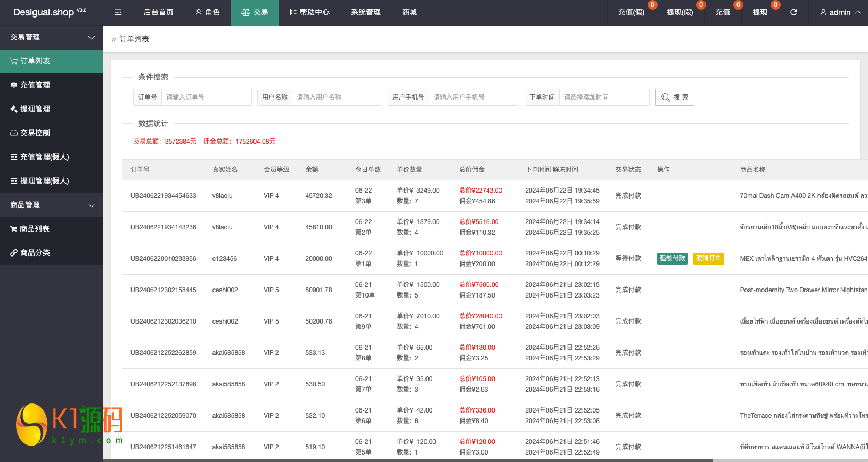Click the gauge icon beside 交易控制

point(14,133)
